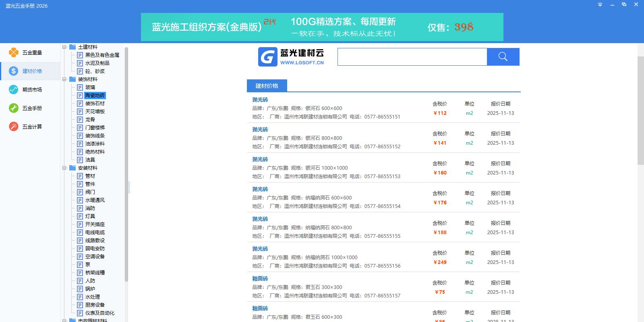
Task: Collapse the 土建材料 tree node
Action: 64,47
